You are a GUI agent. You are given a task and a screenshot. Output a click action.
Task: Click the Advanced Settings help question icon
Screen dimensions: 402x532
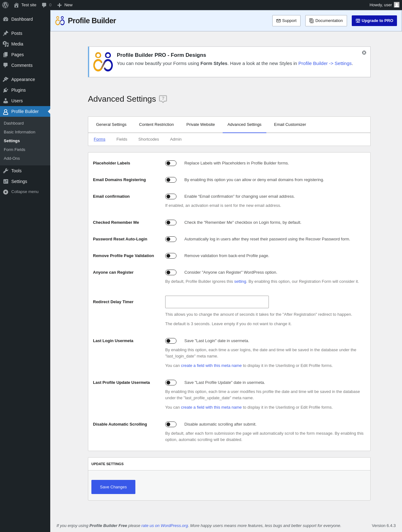[163, 99]
